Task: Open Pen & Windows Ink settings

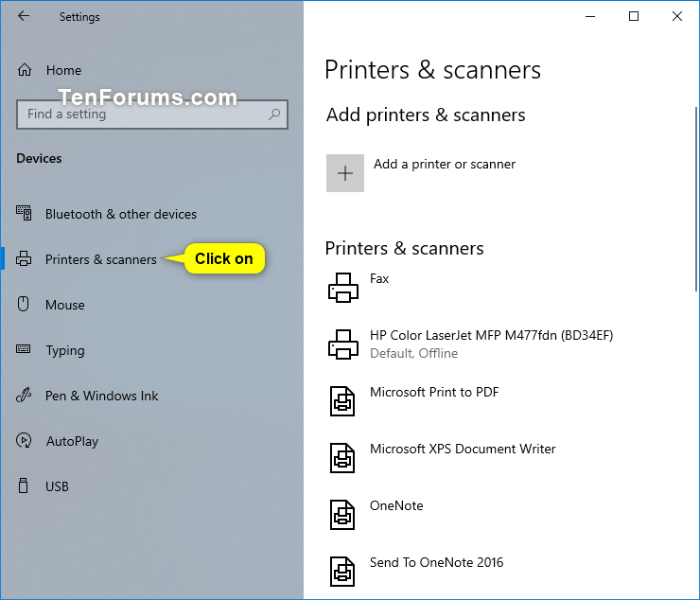Action: click(x=102, y=396)
